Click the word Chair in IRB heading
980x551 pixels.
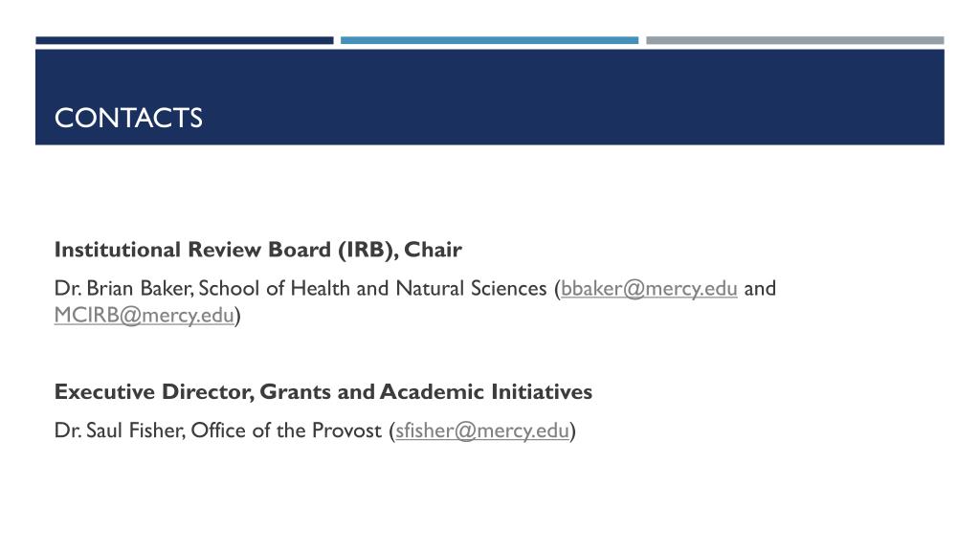point(433,250)
